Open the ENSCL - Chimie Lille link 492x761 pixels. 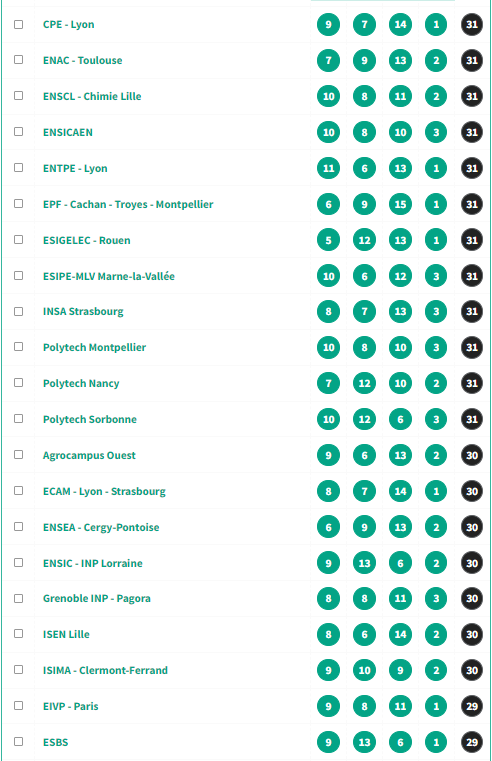point(92,96)
